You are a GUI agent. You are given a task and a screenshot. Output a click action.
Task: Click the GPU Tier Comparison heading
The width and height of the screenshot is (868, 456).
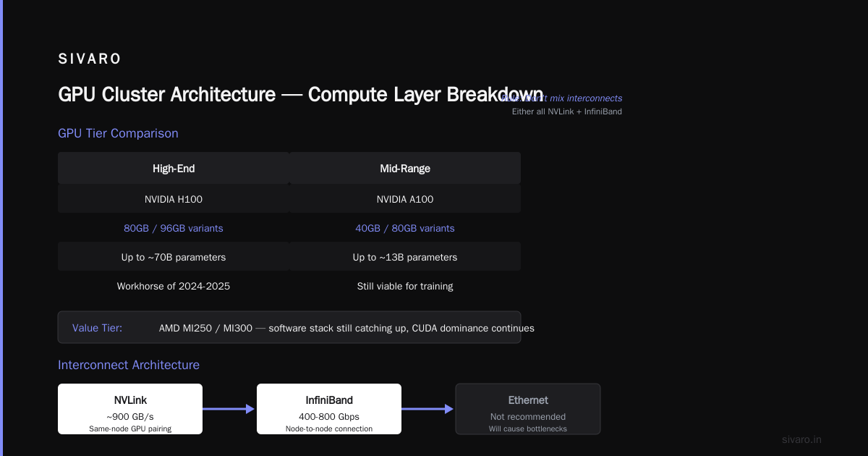tap(118, 133)
